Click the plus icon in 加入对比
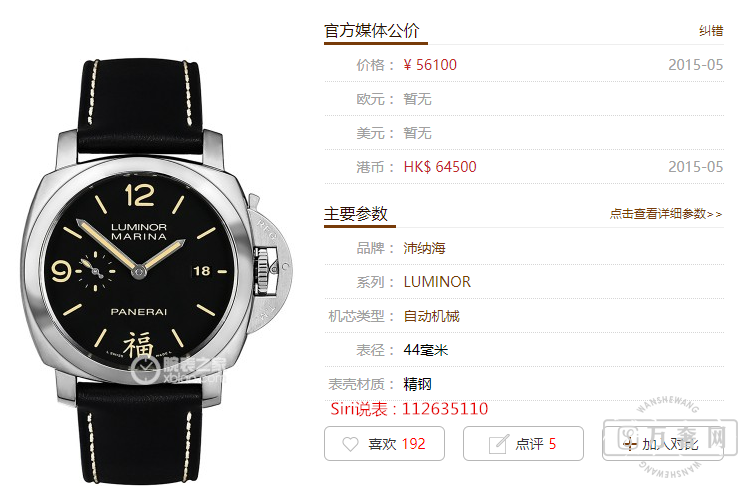 630,444
